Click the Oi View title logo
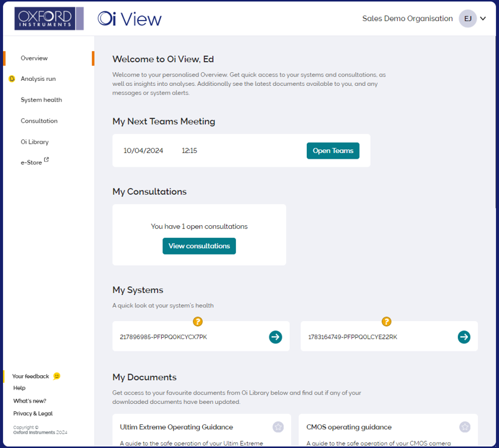Screen dimensions: 499x448 coord(129,19)
